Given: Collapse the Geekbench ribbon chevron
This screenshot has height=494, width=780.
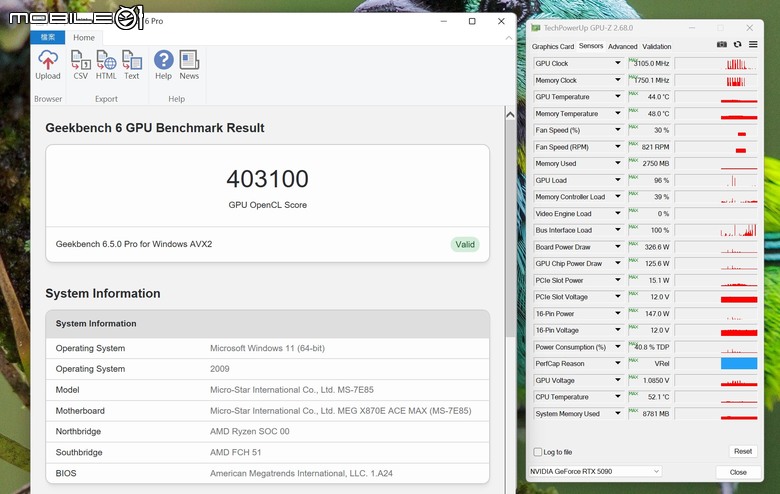Looking at the screenshot, I should 508,38.
